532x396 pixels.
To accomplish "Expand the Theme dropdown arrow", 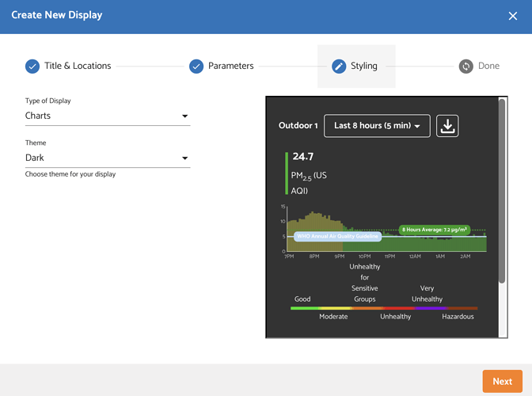I will pos(185,158).
